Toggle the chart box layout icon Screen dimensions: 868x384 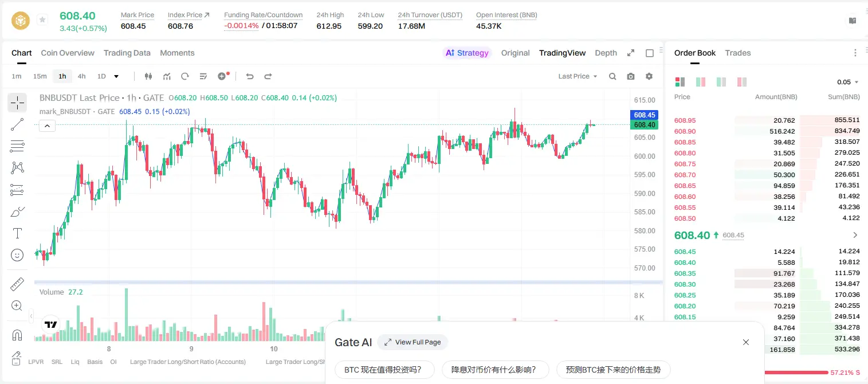(x=650, y=53)
